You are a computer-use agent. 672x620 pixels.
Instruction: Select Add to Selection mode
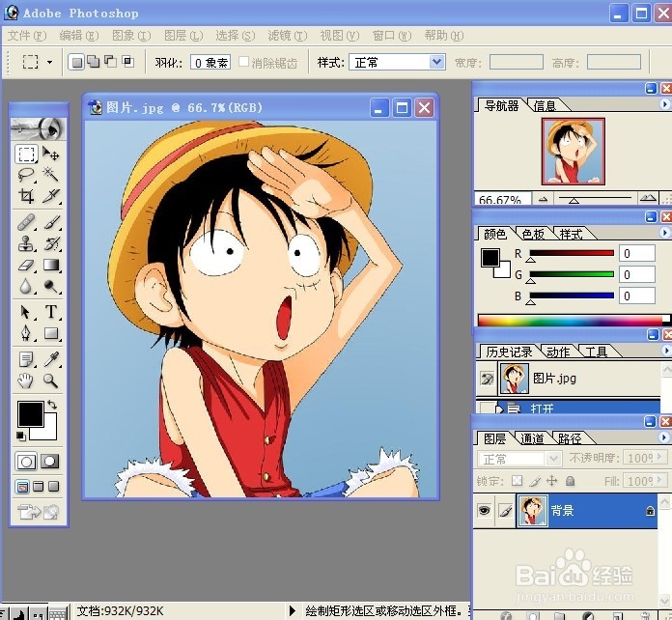[x=93, y=62]
